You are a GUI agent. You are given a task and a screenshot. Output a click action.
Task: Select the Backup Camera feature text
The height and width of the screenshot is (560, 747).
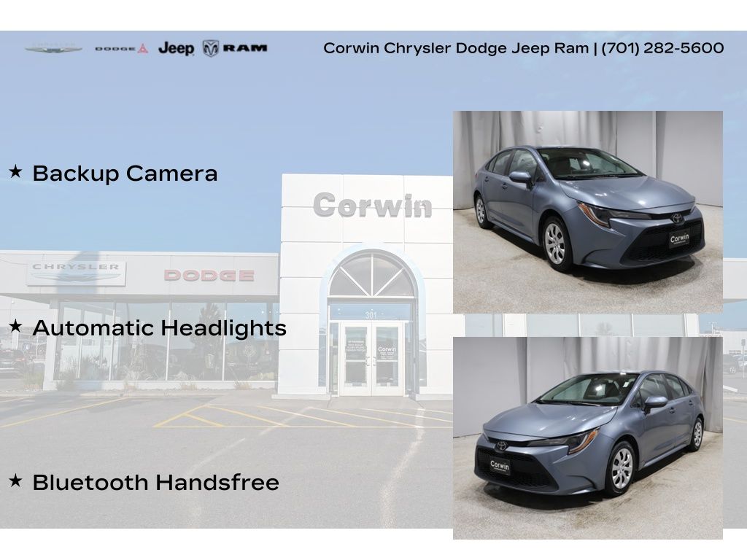[125, 174]
